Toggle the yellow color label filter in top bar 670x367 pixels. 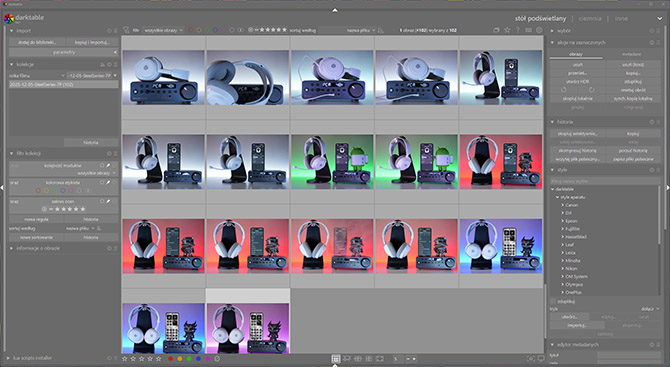click(x=199, y=30)
